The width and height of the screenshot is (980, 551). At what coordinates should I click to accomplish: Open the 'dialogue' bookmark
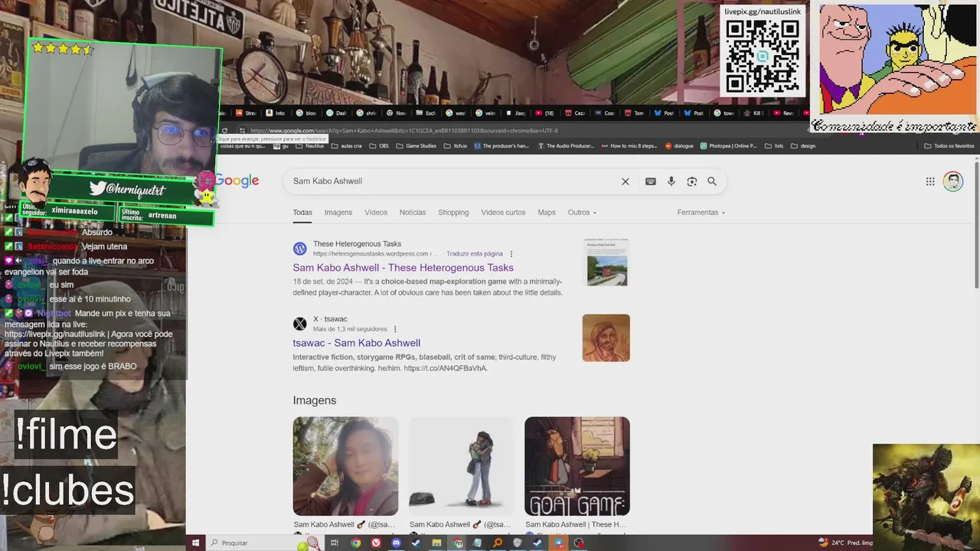pyautogui.click(x=679, y=146)
